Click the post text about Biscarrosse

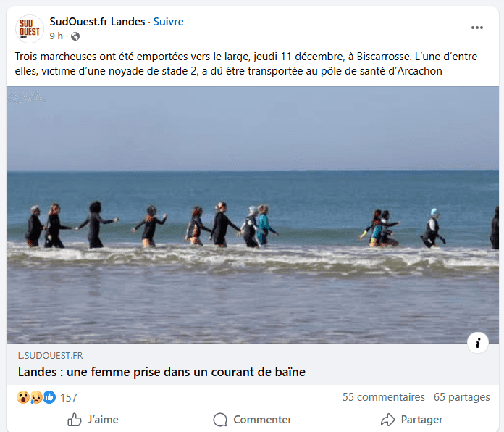[246, 64]
